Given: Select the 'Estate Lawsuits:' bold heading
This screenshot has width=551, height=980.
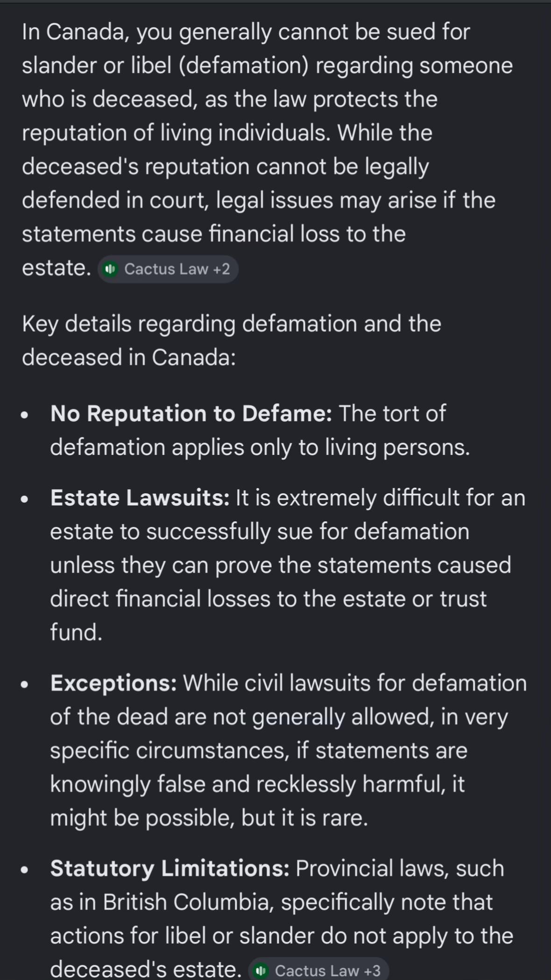Looking at the screenshot, I should [x=140, y=497].
